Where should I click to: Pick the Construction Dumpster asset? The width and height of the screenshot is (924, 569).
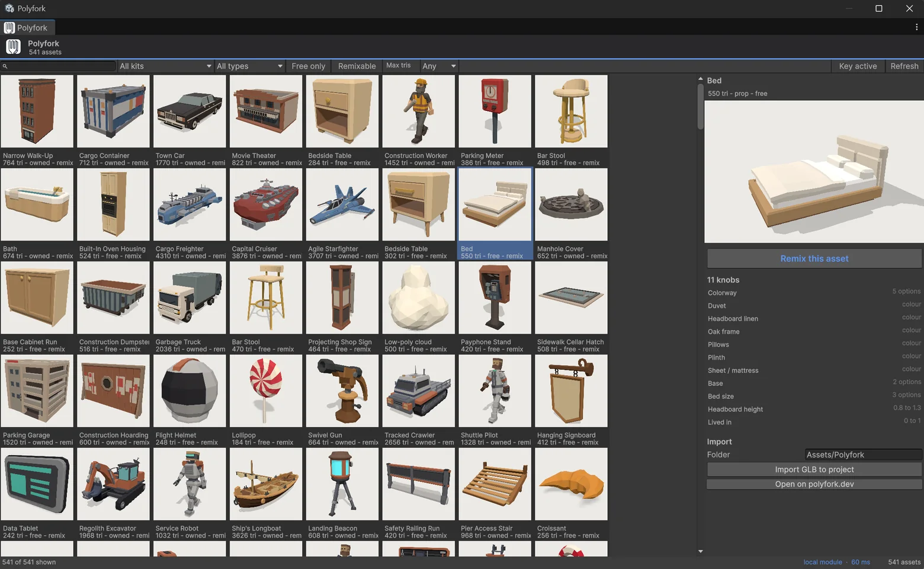114,298
